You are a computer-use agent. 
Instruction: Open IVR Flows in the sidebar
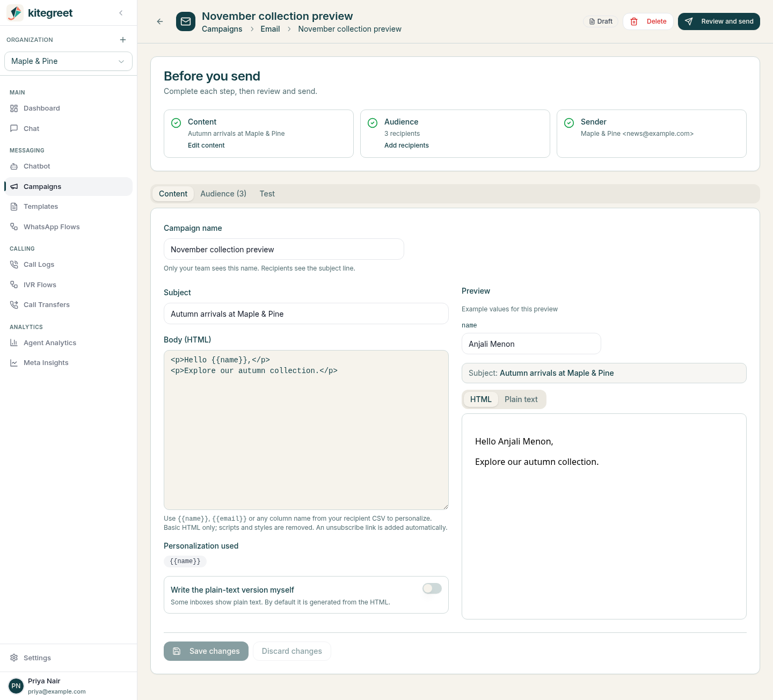[68, 285]
